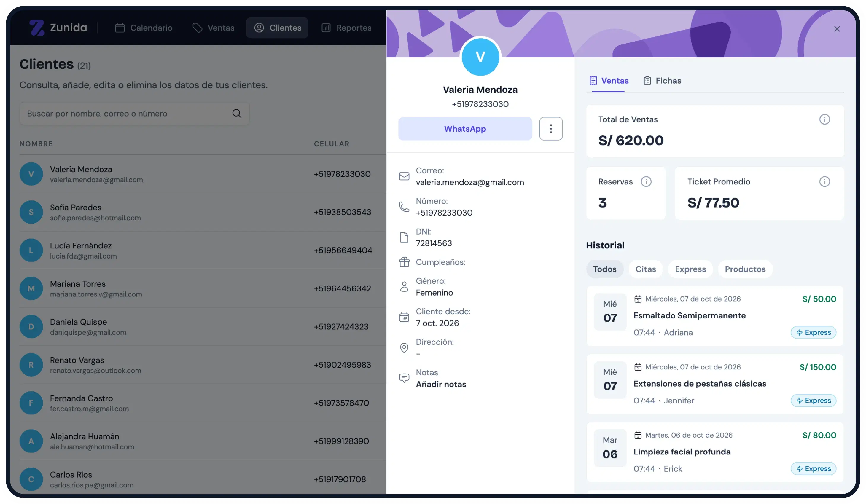This screenshot has width=866, height=504.
Task: Click Valeria Mendoza's large profile avatar
Action: (480, 57)
